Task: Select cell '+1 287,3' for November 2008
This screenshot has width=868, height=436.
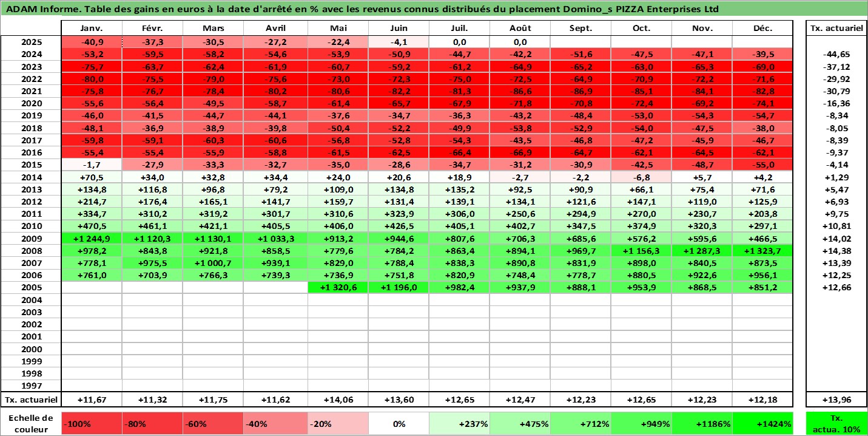Action: 702,251
